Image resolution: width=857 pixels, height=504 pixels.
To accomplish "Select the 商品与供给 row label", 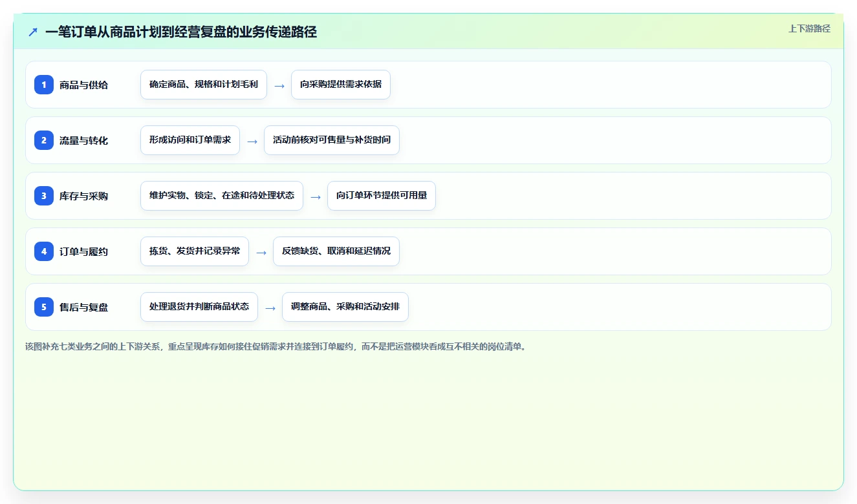I will pos(83,85).
